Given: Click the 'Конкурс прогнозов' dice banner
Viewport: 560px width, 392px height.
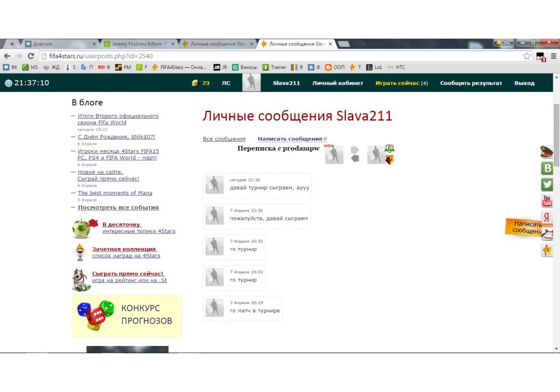Looking at the screenshot, I should click(127, 315).
